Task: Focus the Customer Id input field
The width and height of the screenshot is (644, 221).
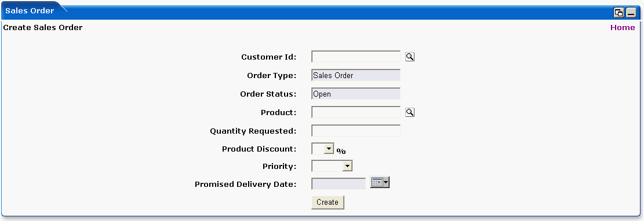Action: tap(356, 57)
